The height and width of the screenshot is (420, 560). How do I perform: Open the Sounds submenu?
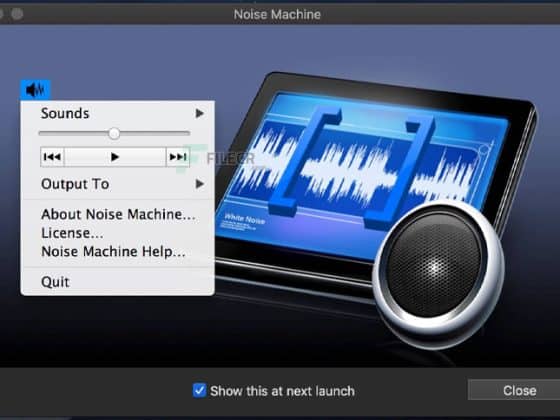[x=118, y=114]
